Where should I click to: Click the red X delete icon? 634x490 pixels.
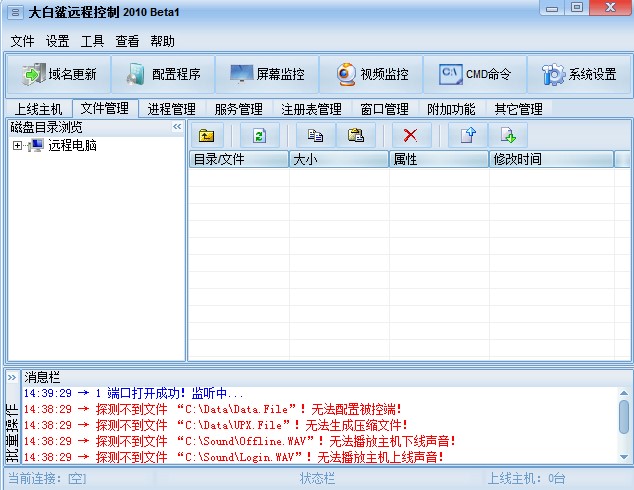coord(411,135)
